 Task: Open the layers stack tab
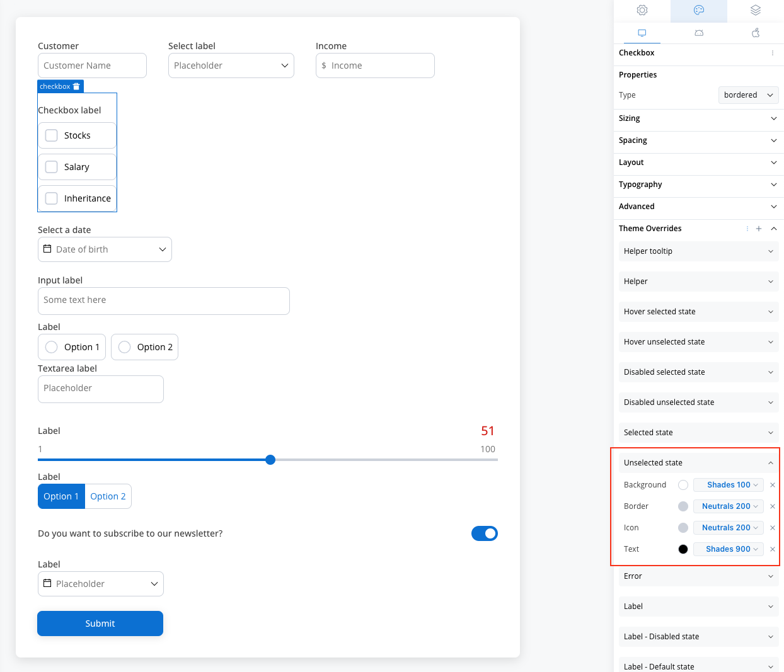coord(756,10)
